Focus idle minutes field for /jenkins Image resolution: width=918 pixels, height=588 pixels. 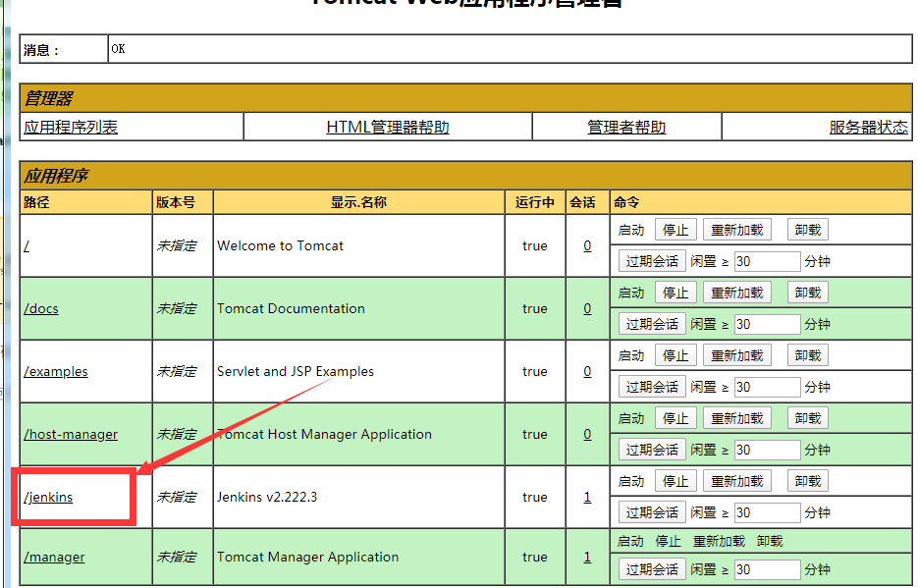[768, 512]
